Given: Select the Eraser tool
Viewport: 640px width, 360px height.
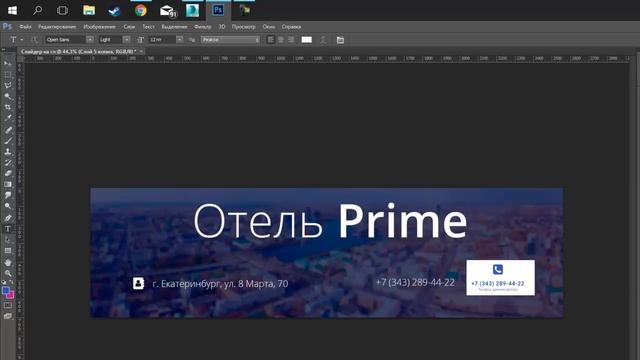Looking at the screenshot, I should pyautogui.click(x=8, y=173).
